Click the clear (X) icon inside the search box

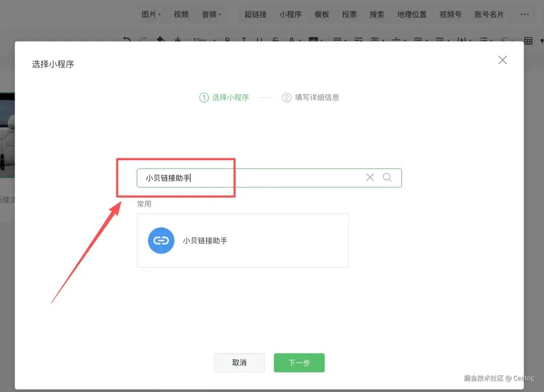tap(370, 177)
